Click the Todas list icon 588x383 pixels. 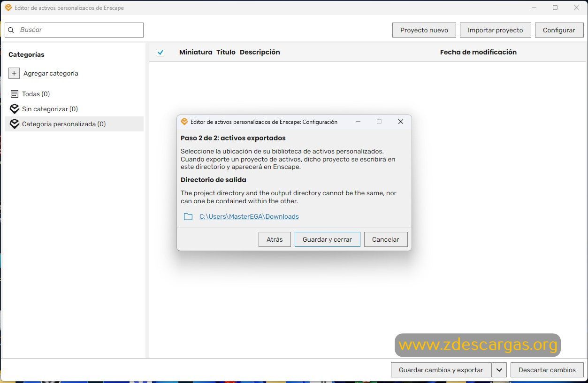(15, 94)
